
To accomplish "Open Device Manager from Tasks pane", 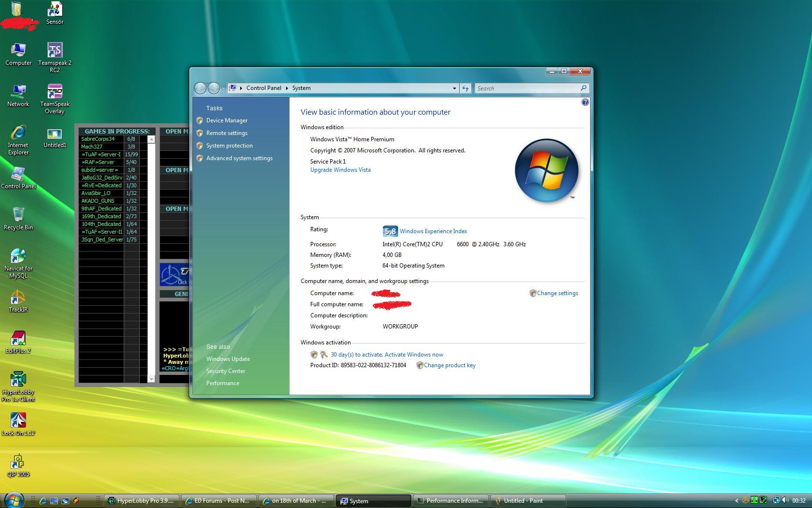I will [227, 120].
